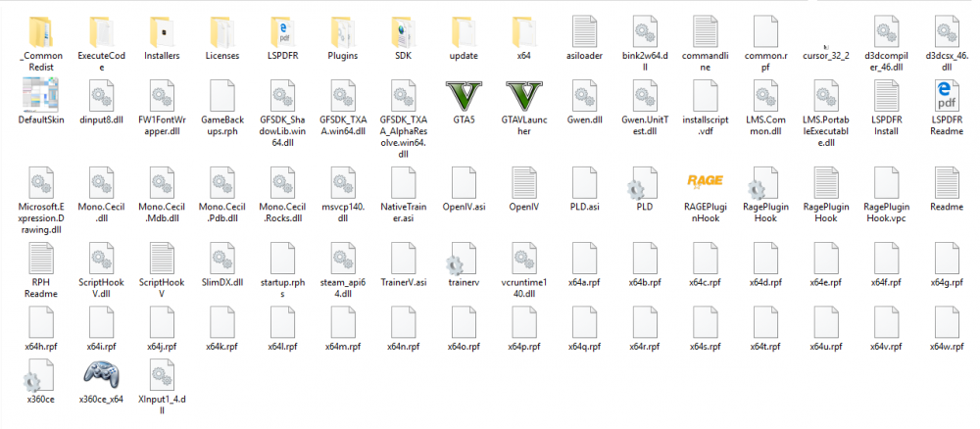Select x64w.rpf archive file
Viewport: 980px width, 429px height.
pos(948,321)
